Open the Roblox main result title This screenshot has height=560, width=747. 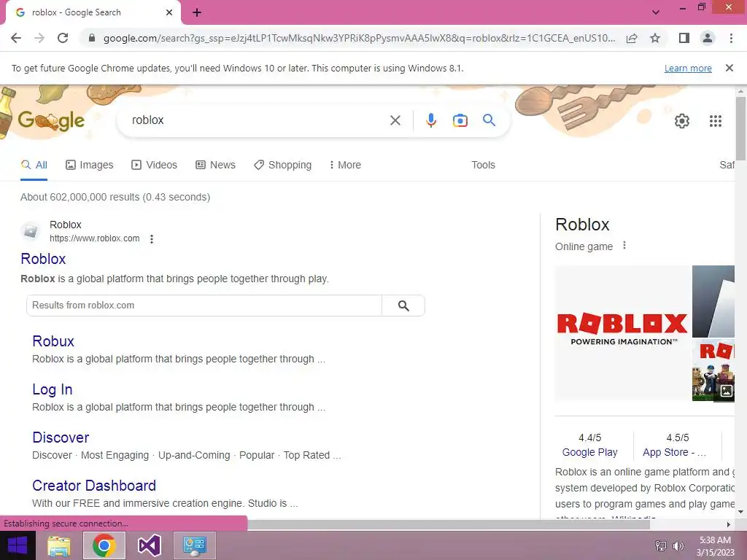[x=43, y=259]
